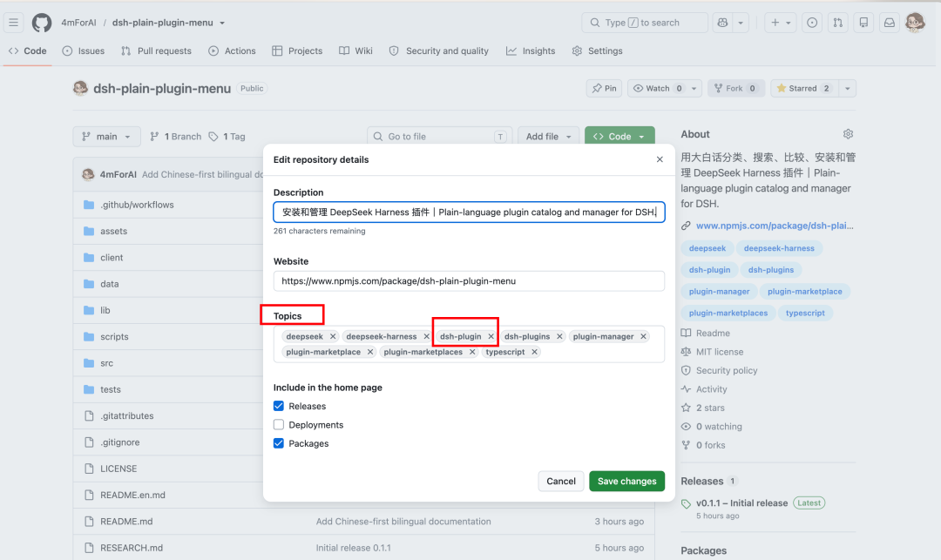
Task: Click the repository owner avatar beside title
Action: click(x=80, y=88)
